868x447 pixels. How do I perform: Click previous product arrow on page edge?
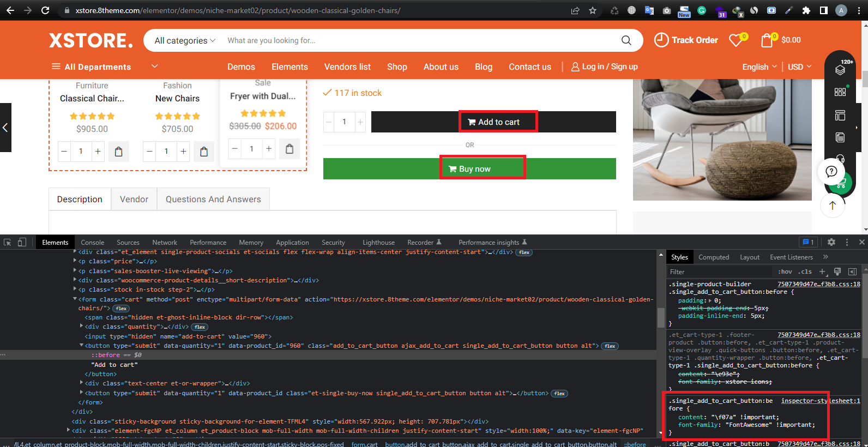click(5, 128)
